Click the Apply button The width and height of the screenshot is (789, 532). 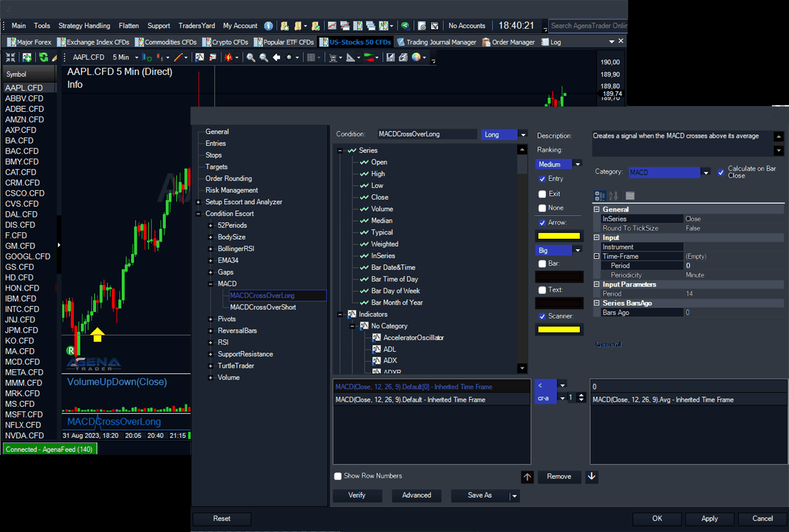tap(709, 519)
